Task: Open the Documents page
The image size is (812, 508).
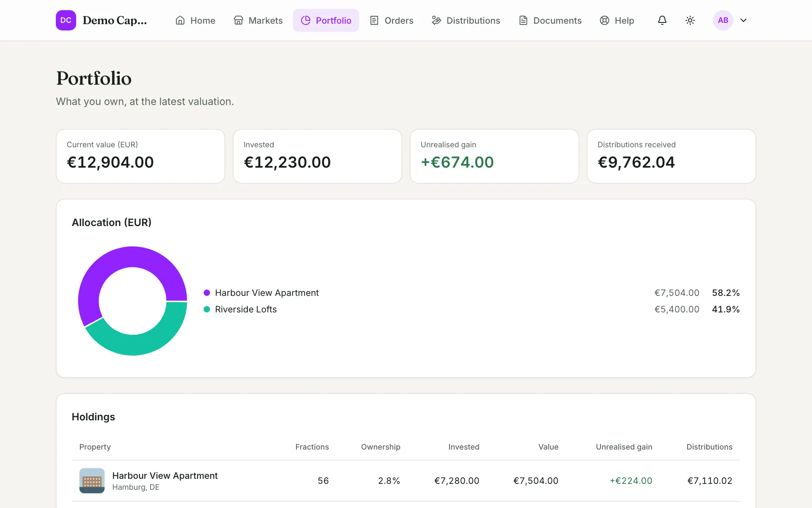Action: pos(550,20)
